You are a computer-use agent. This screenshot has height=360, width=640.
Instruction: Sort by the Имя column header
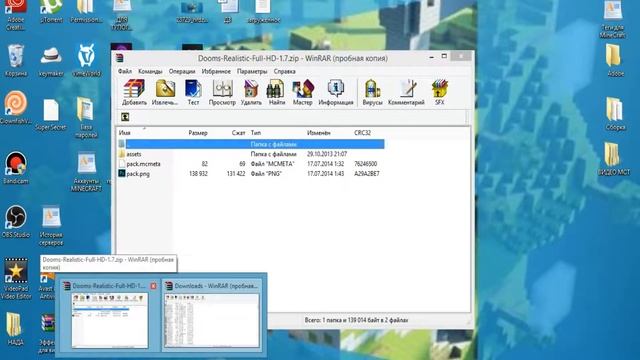pyautogui.click(x=124, y=133)
